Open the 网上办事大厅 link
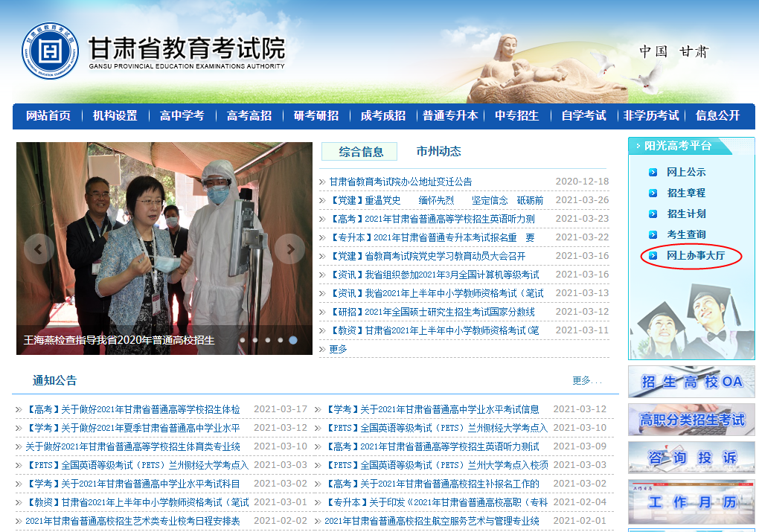The height and width of the screenshot is (532, 759). coord(695,256)
